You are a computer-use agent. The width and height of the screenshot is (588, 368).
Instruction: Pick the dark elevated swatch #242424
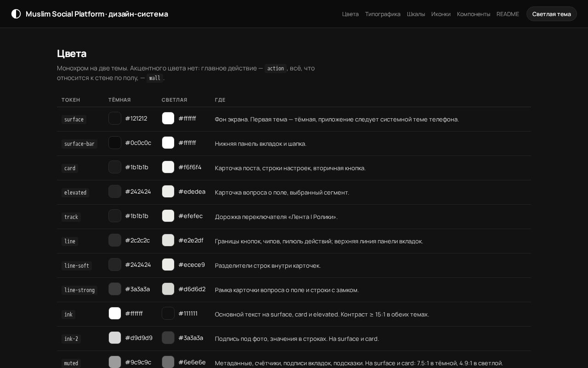pyautogui.click(x=115, y=191)
